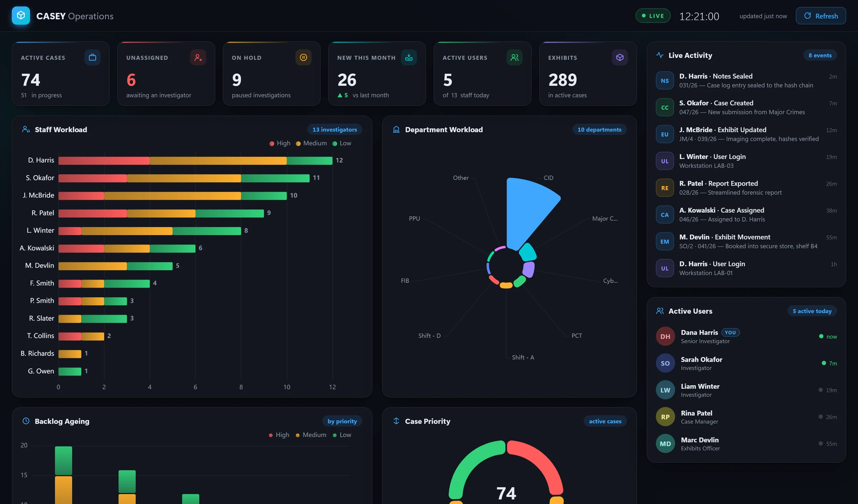Click the 10 departments badge
The image size is (858, 504).
[600, 129]
